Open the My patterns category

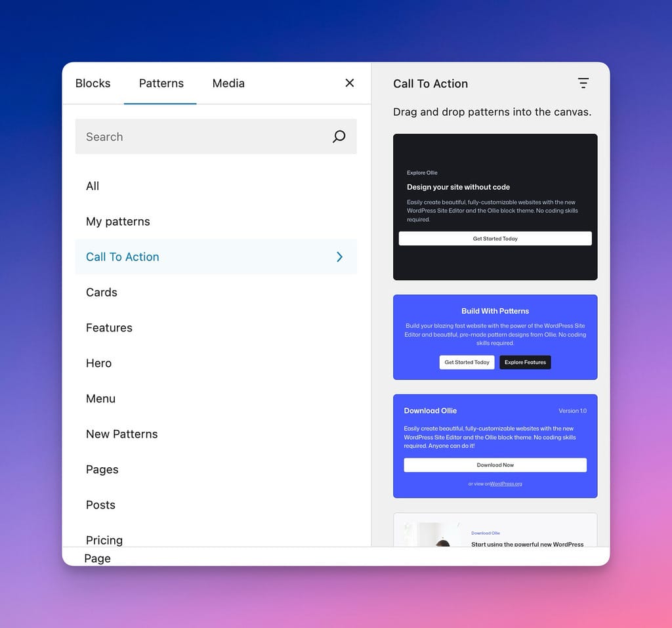coord(117,221)
